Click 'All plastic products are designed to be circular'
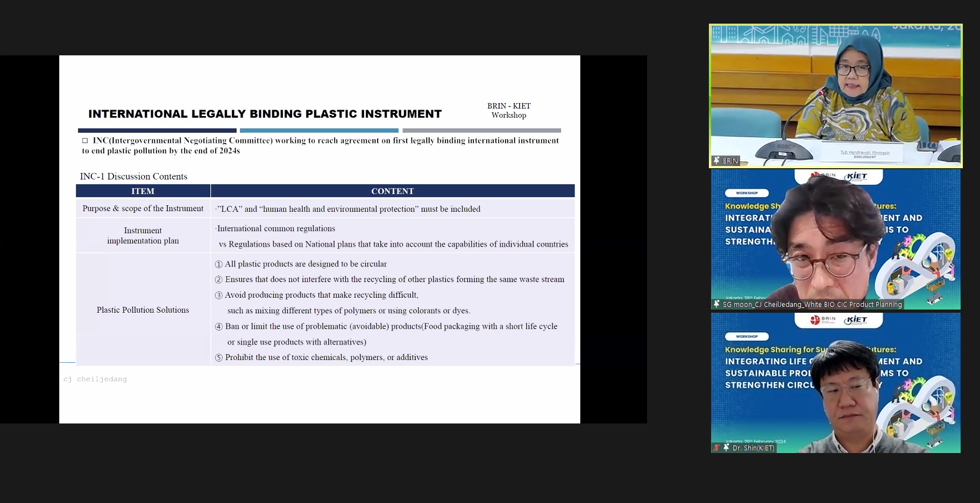Screen dimensions: 980x503 pos(301,264)
